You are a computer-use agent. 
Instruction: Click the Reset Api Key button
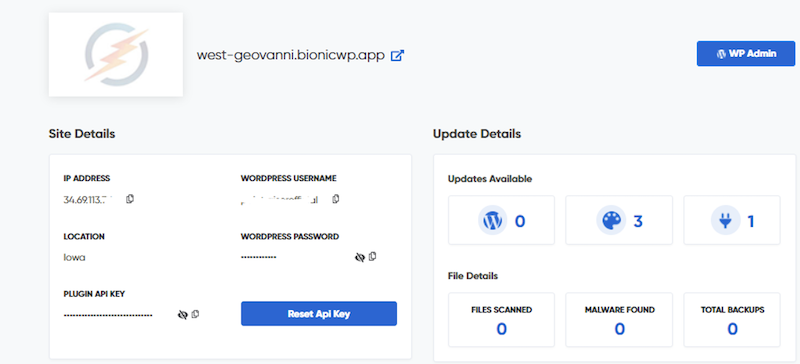point(319,313)
